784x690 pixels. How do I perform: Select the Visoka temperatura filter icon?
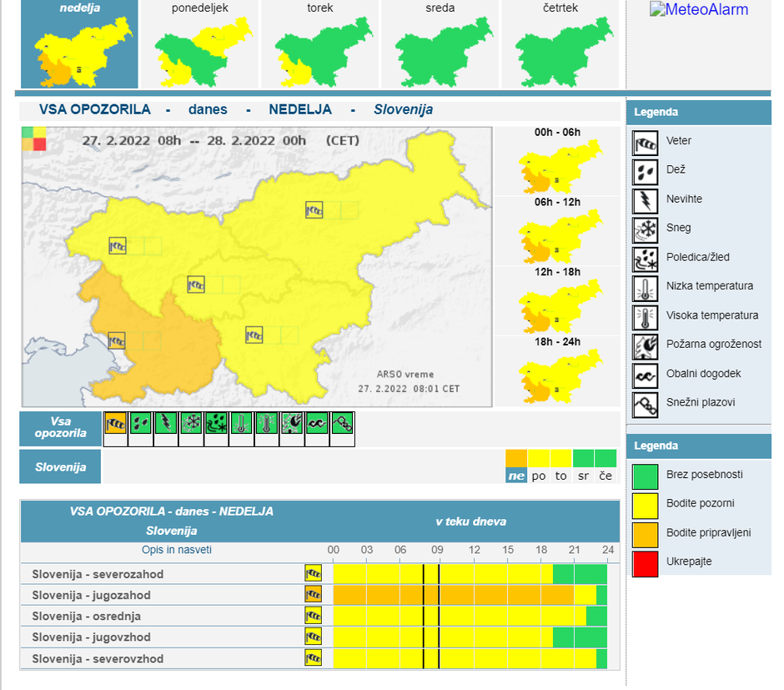coord(266,426)
